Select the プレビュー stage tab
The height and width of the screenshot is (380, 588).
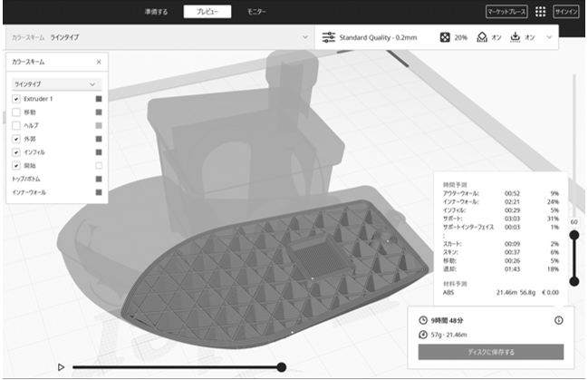point(207,12)
